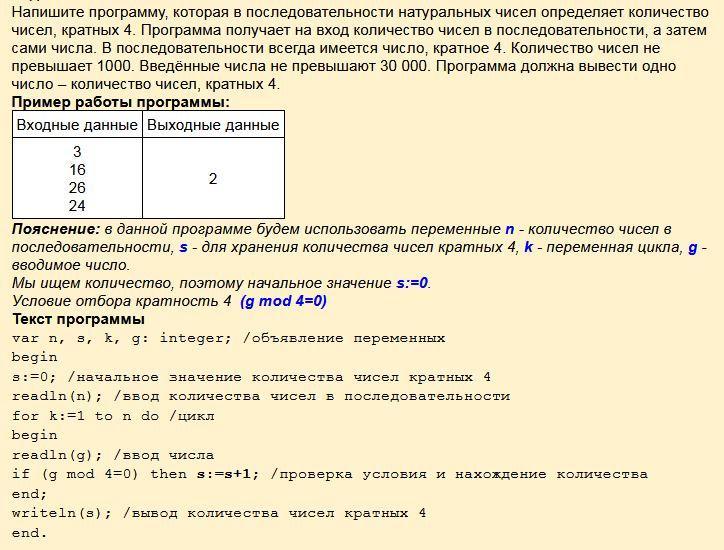Click the output value 2 in the table
This screenshot has height=550, width=724.
coord(213,179)
